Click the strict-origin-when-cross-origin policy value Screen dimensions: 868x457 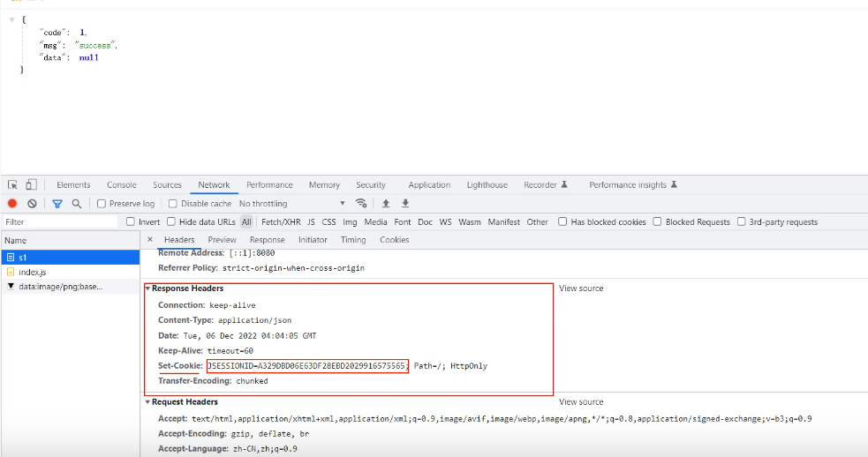coord(293,268)
